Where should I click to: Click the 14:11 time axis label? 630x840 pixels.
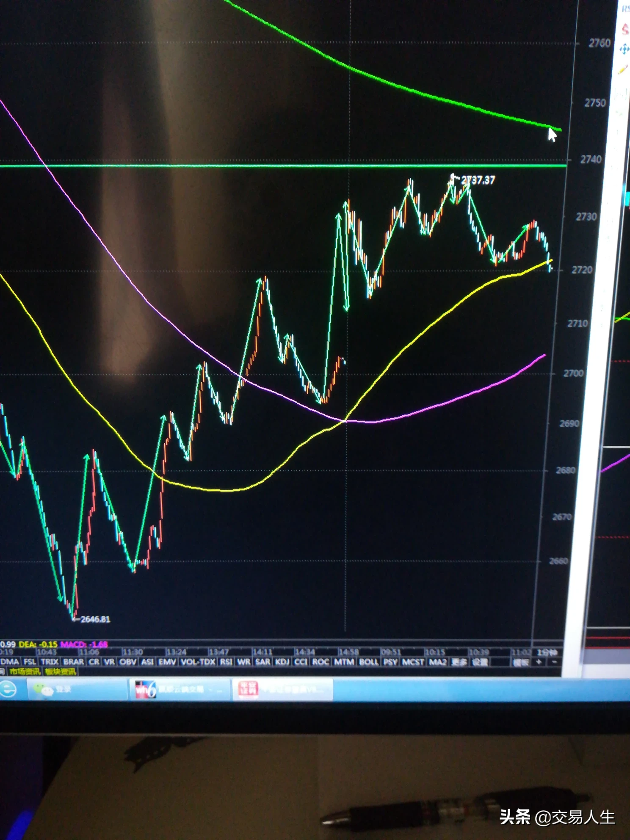pyautogui.click(x=262, y=652)
